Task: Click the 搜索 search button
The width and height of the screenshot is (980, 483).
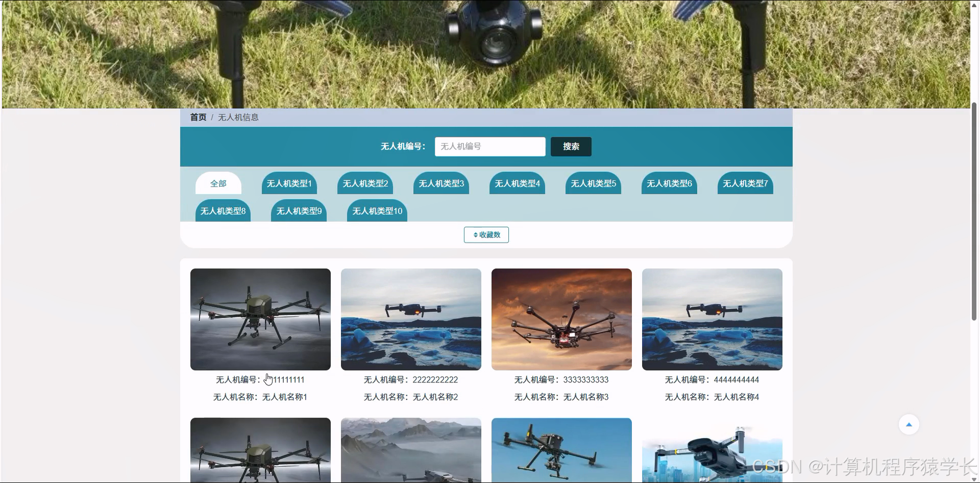Action: [x=571, y=147]
